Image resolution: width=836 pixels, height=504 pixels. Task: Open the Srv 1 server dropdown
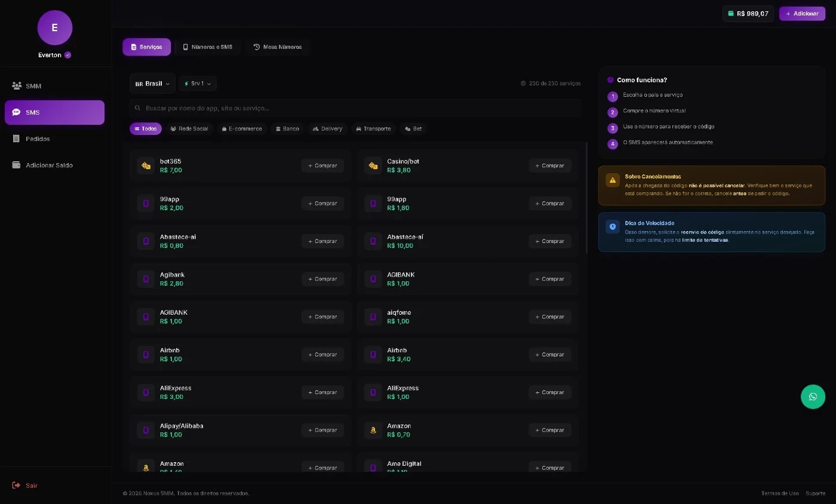198,84
